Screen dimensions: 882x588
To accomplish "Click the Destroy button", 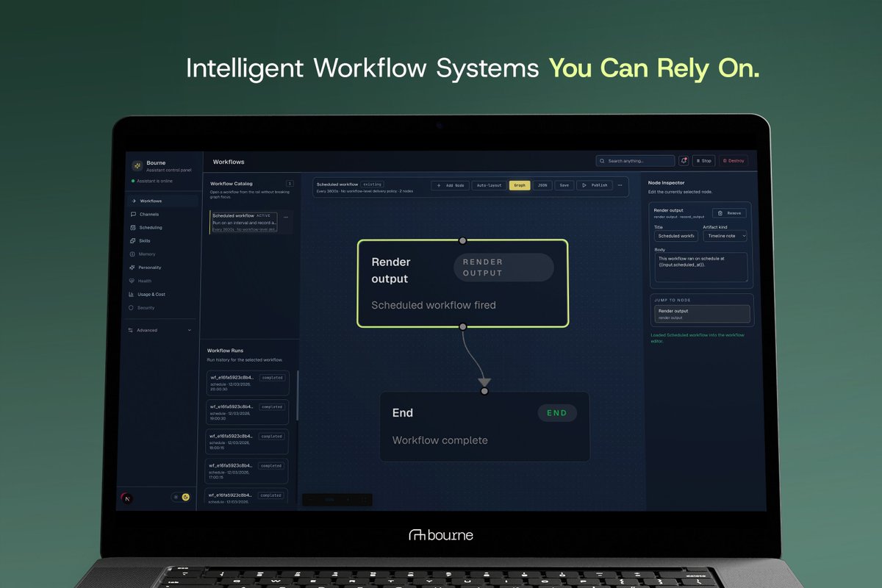I will [734, 160].
